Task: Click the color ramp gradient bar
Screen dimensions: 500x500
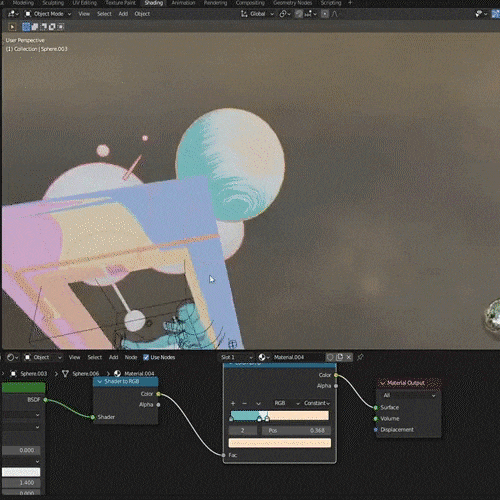Action: (x=280, y=416)
